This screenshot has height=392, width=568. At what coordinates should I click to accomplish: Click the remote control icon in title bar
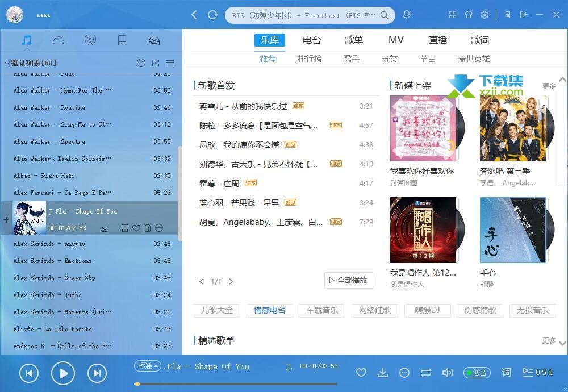pos(508,15)
